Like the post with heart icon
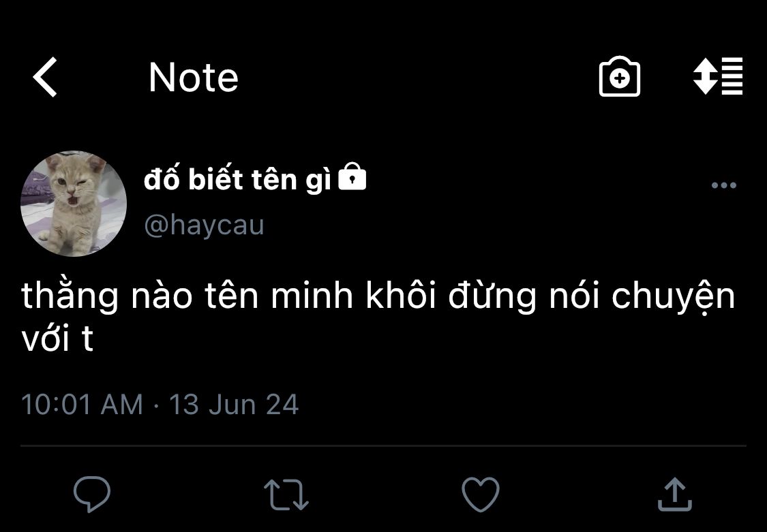 point(481,493)
